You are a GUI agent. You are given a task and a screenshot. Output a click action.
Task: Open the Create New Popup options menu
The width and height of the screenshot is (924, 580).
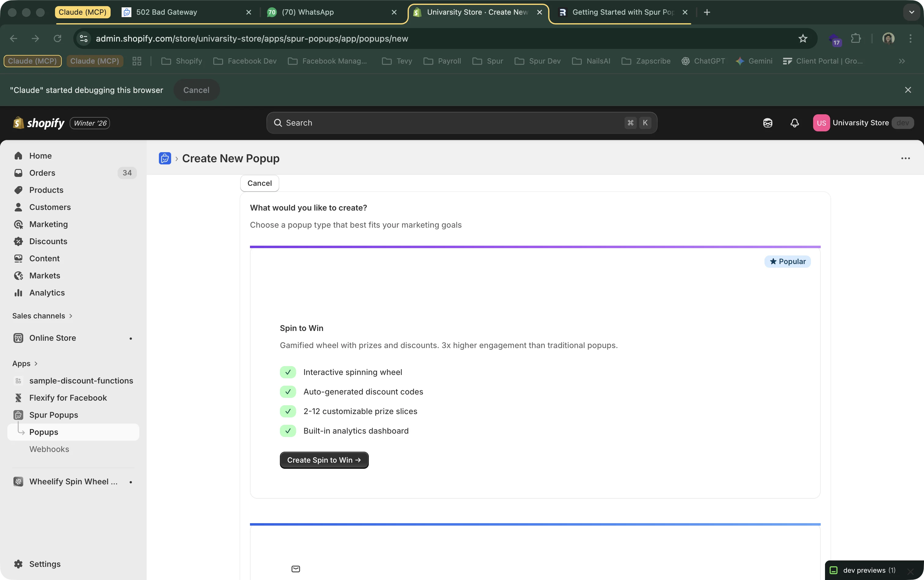(x=906, y=158)
